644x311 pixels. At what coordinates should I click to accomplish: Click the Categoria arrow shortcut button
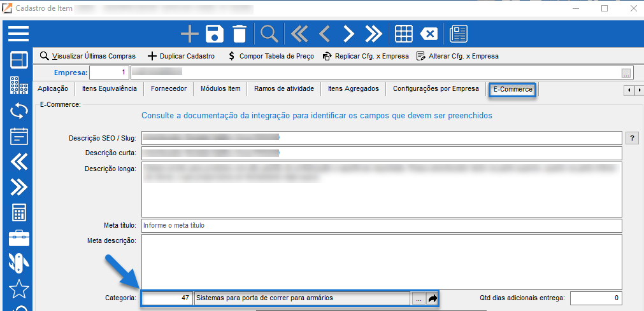[433, 298]
